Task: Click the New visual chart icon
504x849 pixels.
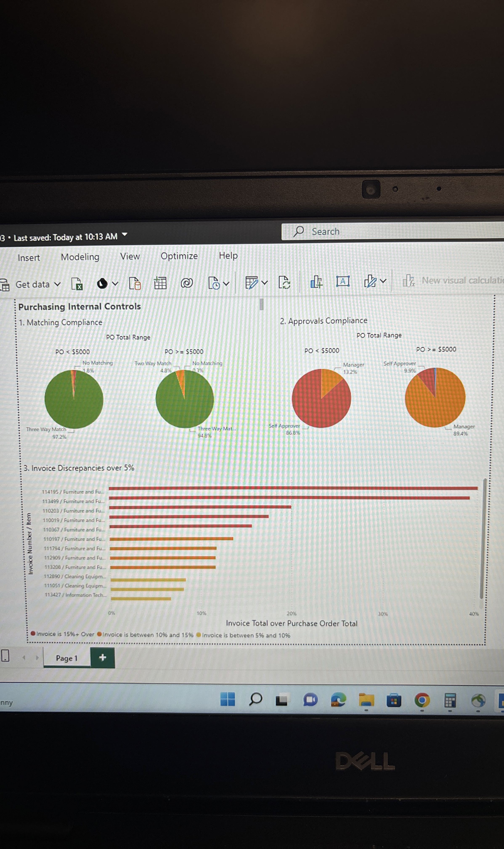Action: coord(316,281)
